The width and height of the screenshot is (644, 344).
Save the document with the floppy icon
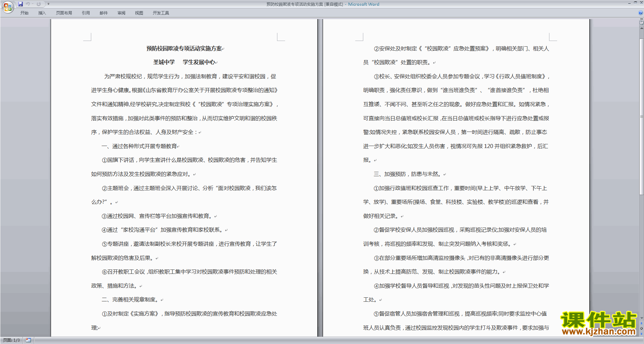(20, 4)
